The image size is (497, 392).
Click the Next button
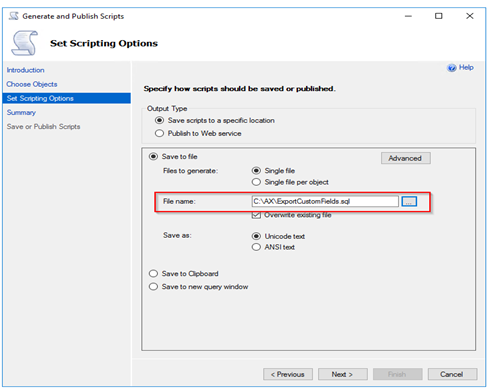(x=343, y=374)
